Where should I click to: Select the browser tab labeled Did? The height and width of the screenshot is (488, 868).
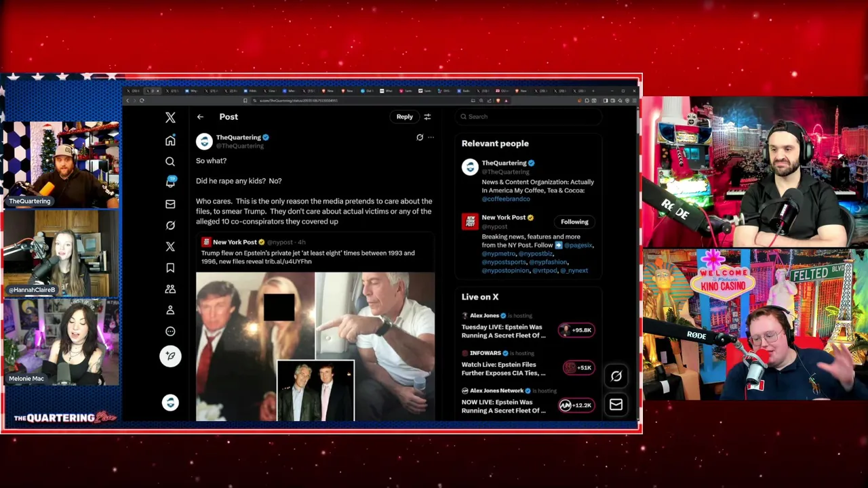368,91
